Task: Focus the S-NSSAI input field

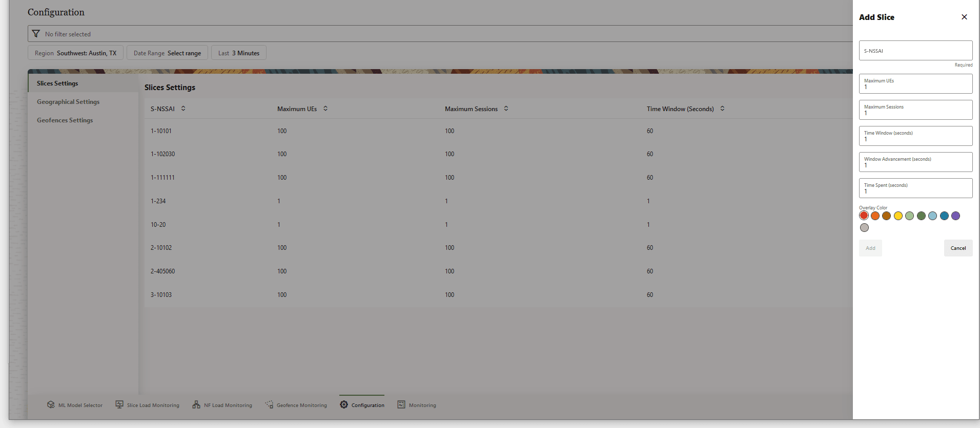Action: pyautogui.click(x=915, y=51)
